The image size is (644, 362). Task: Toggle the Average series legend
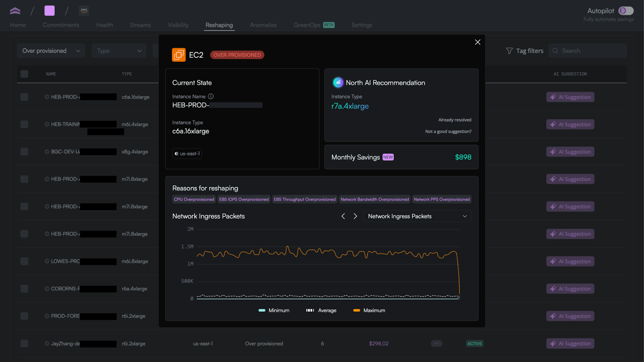321,310
